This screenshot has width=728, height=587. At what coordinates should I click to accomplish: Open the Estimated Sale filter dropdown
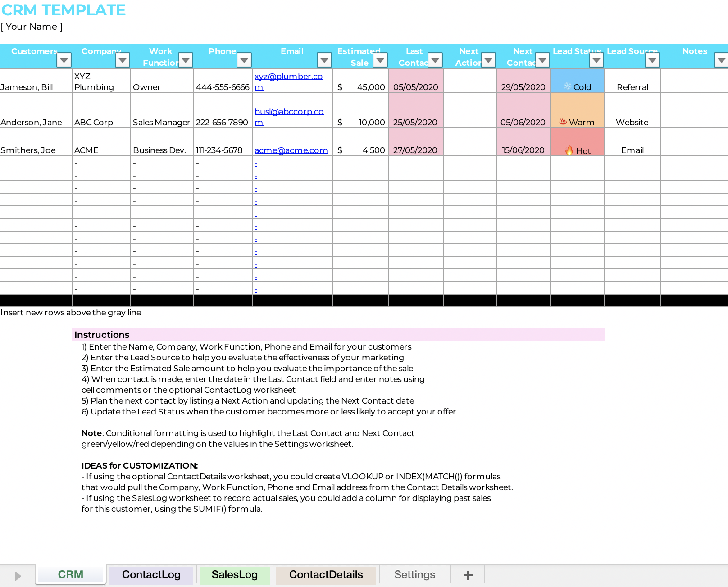pyautogui.click(x=381, y=59)
